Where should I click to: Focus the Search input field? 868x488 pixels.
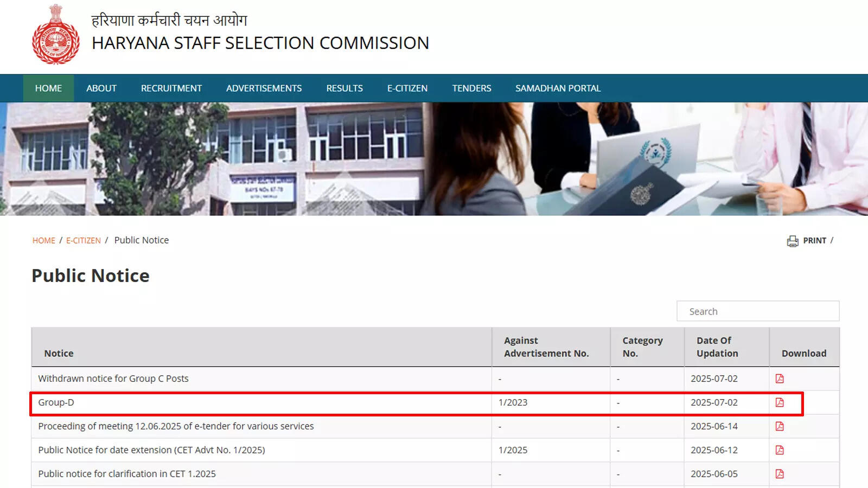758,311
